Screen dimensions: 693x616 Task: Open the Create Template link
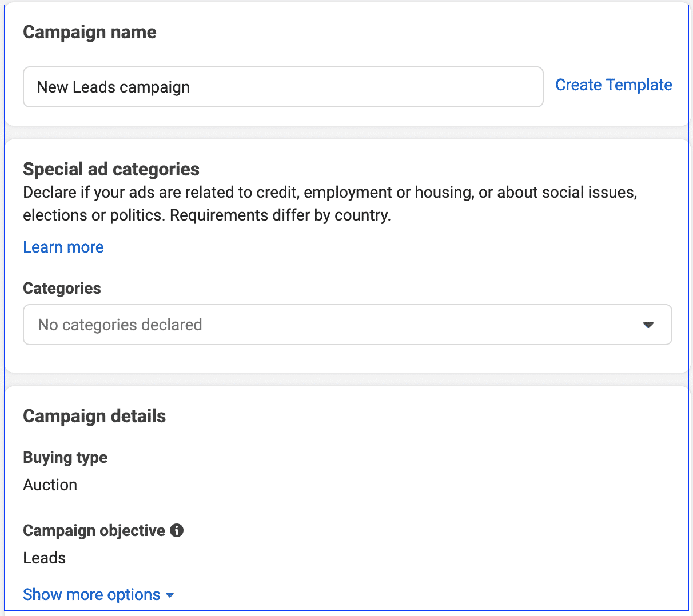614,85
